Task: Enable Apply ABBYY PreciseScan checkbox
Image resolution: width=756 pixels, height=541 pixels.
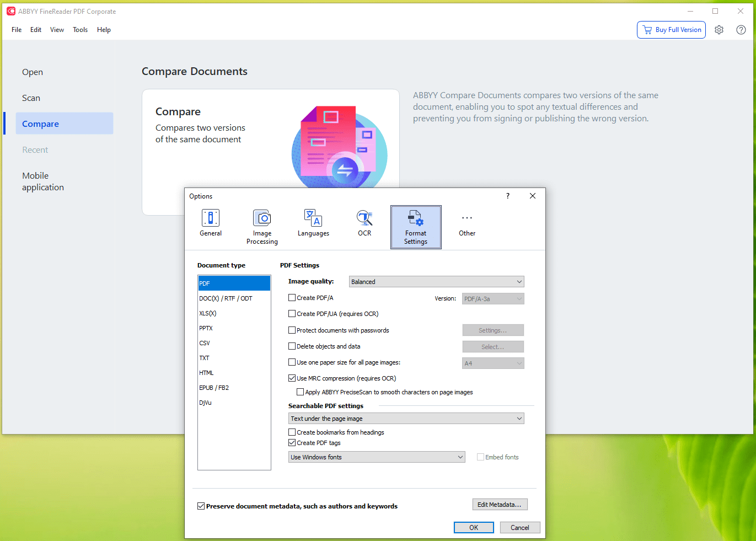Action: pos(301,392)
